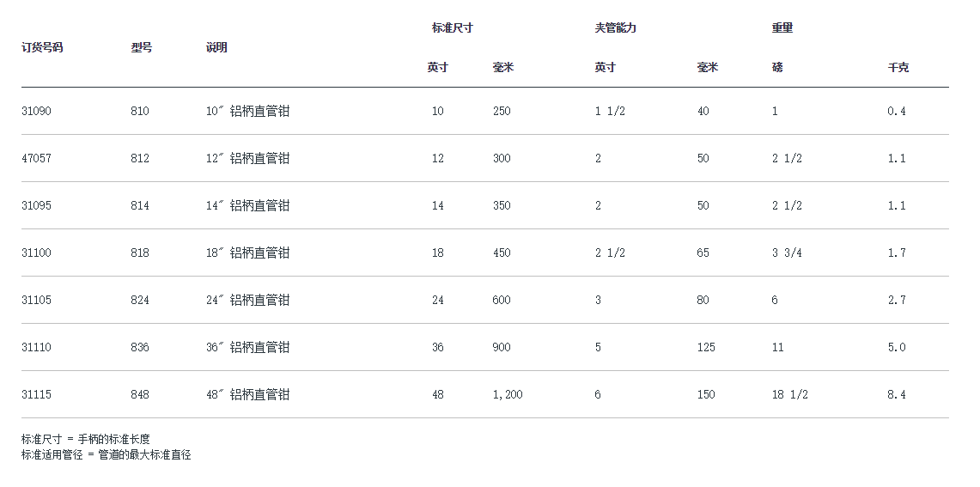Image resolution: width=980 pixels, height=487 pixels.
Task: Select model number 848
Action: click(140, 394)
